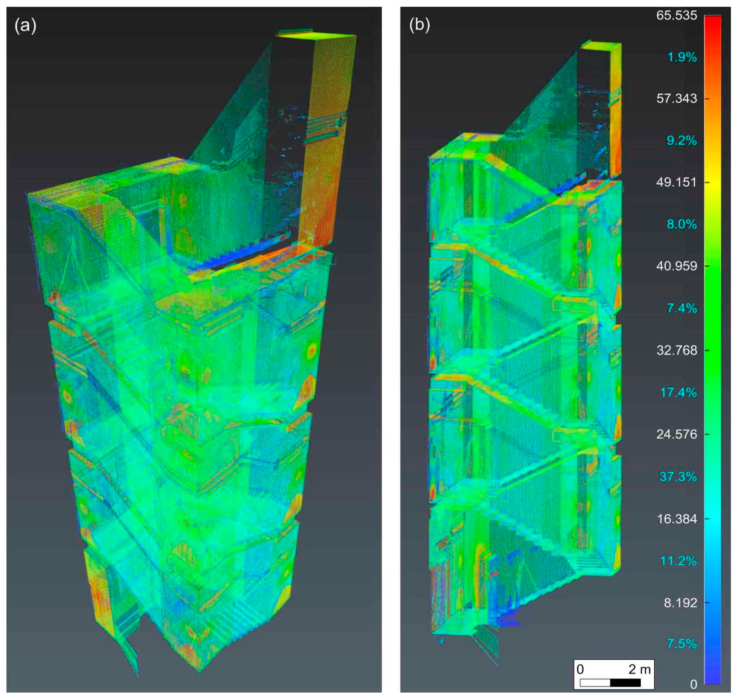Click the panel (b) label
This screenshot has width=738, height=700.
(420, 25)
